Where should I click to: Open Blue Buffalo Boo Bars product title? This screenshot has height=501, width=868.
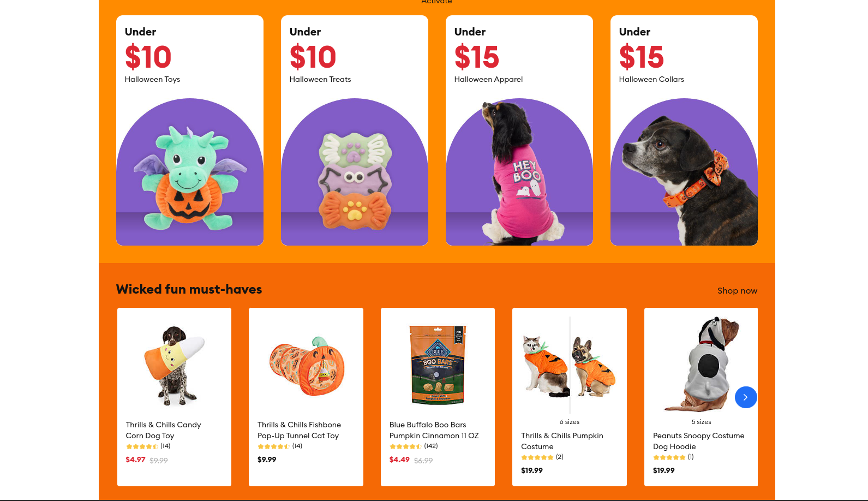coord(434,430)
